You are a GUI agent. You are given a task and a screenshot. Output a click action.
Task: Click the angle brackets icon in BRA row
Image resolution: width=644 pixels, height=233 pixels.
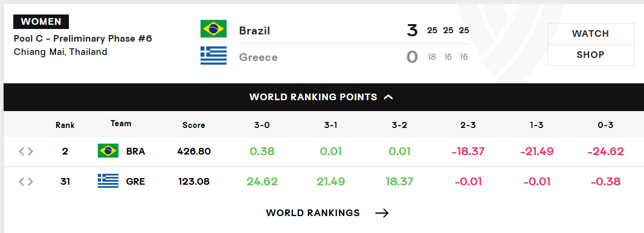pos(26,152)
